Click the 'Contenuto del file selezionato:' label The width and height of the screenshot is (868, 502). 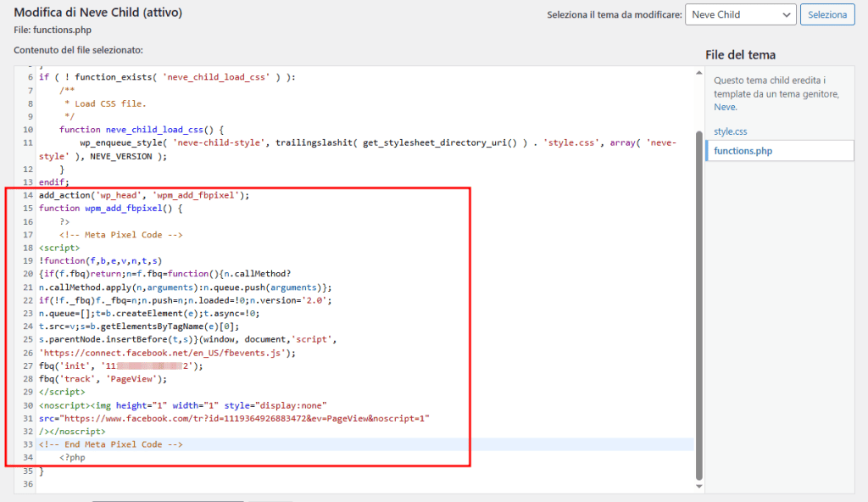(x=78, y=50)
